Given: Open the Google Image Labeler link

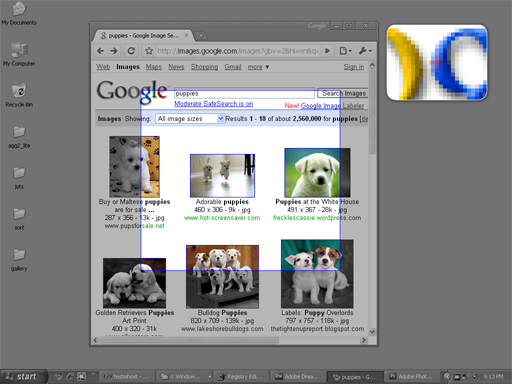Looking at the screenshot, I should coord(332,106).
